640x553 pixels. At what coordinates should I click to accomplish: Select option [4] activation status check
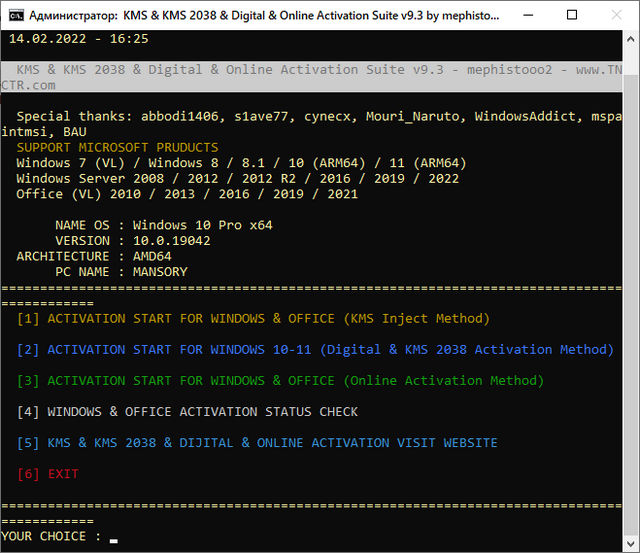pyautogui.click(x=187, y=412)
